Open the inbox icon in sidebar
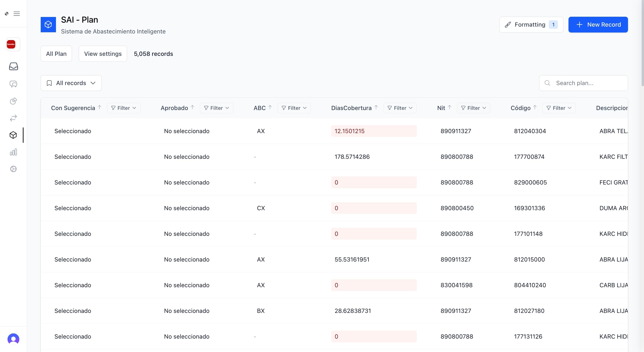The width and height of the screenshot is (644, 352). [13, 66]
